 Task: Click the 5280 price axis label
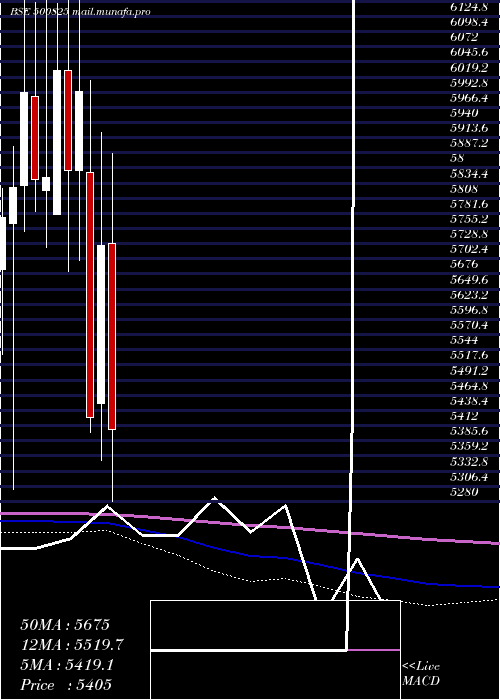point(464,492)
